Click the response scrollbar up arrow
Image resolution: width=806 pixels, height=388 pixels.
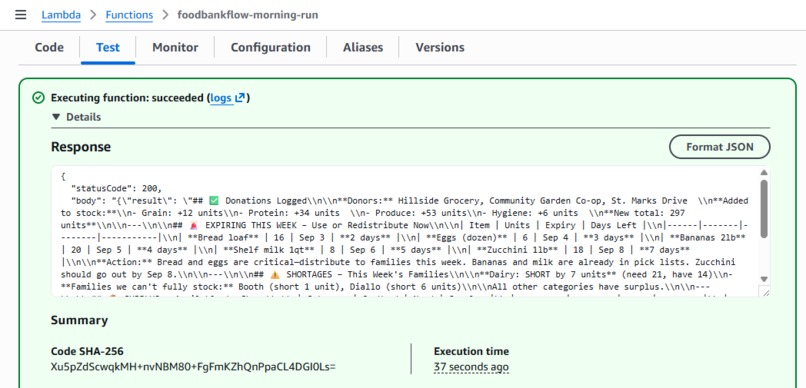coord(764,173)
